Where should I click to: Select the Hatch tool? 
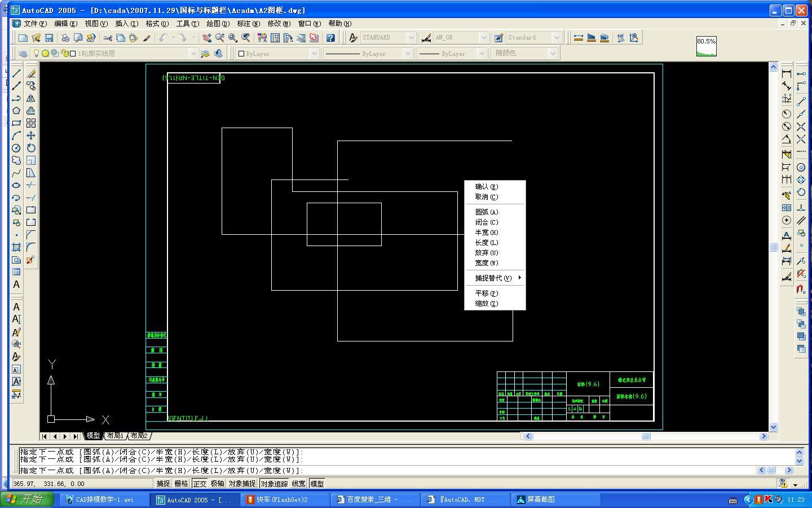[16, 247]
